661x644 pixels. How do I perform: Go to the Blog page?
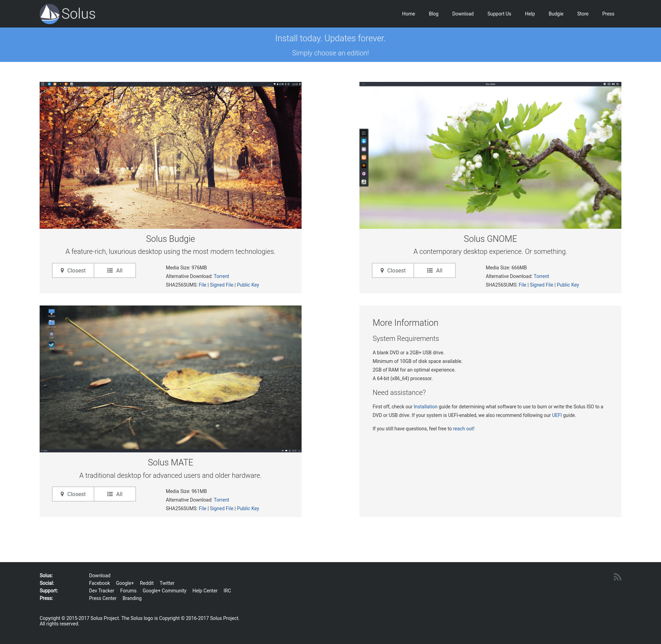[x=433, y=14]
